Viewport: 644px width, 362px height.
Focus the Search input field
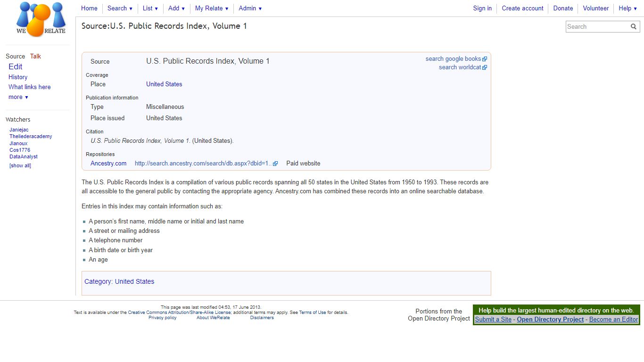(597, 27)
